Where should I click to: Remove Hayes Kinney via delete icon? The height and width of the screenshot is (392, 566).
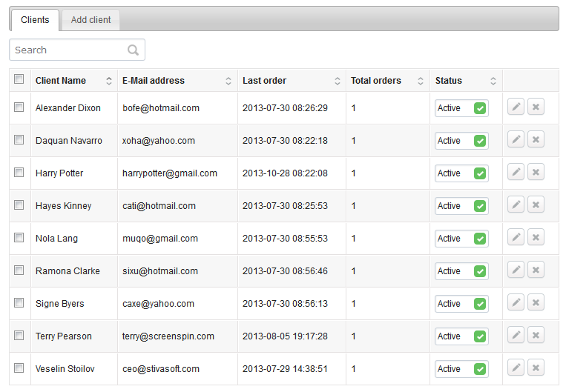[x=536, y=205]
